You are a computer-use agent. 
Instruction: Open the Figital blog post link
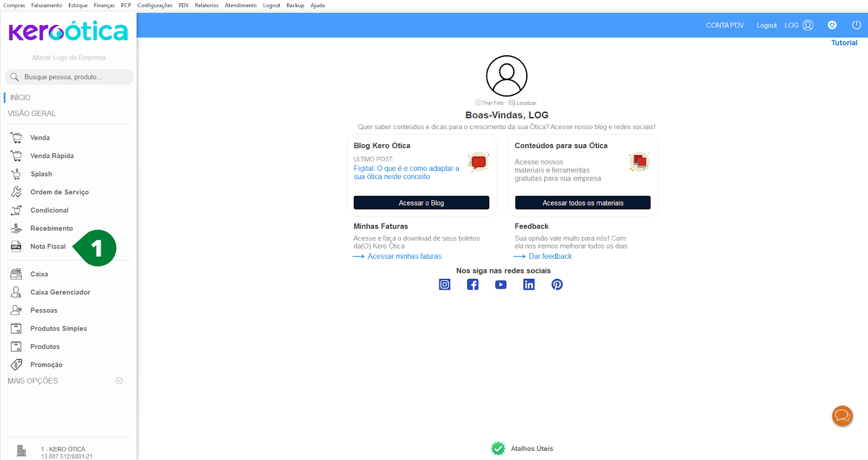pos(406,173)
